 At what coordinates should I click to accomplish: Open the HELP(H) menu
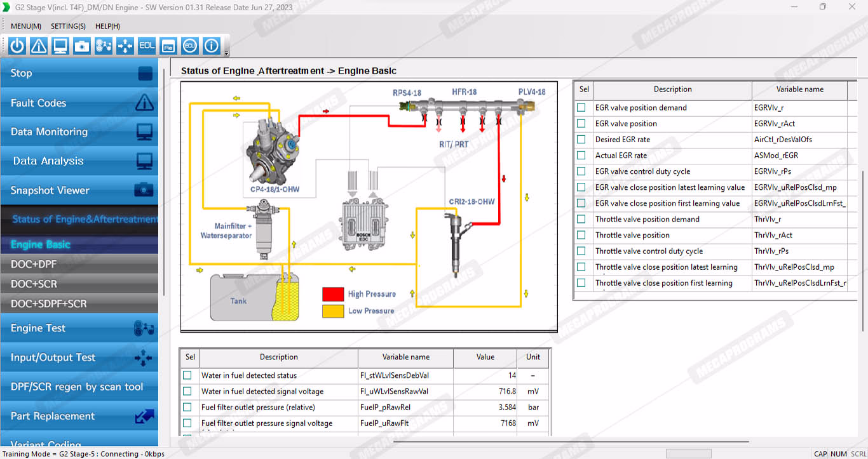[107, 26]
